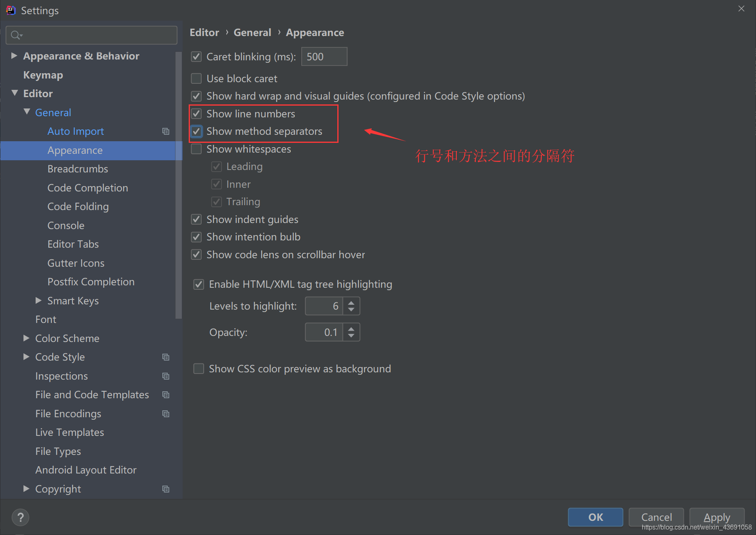
Task: Click the Opacity value field
Action: tap(324, 332)
